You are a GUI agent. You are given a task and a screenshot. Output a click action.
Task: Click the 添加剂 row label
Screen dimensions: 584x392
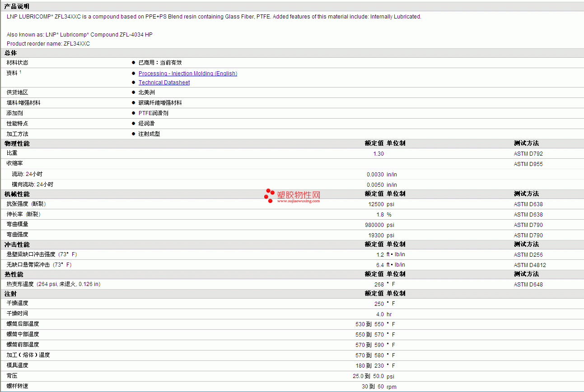click(14, 113)
